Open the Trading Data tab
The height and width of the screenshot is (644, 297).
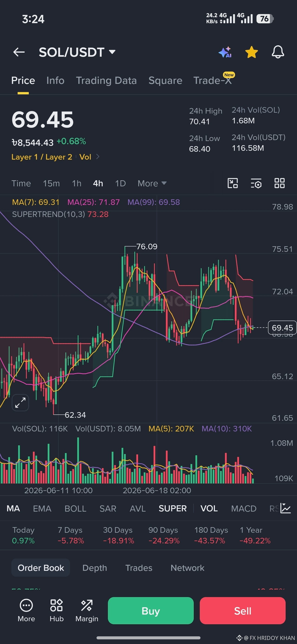click(106, 80)
